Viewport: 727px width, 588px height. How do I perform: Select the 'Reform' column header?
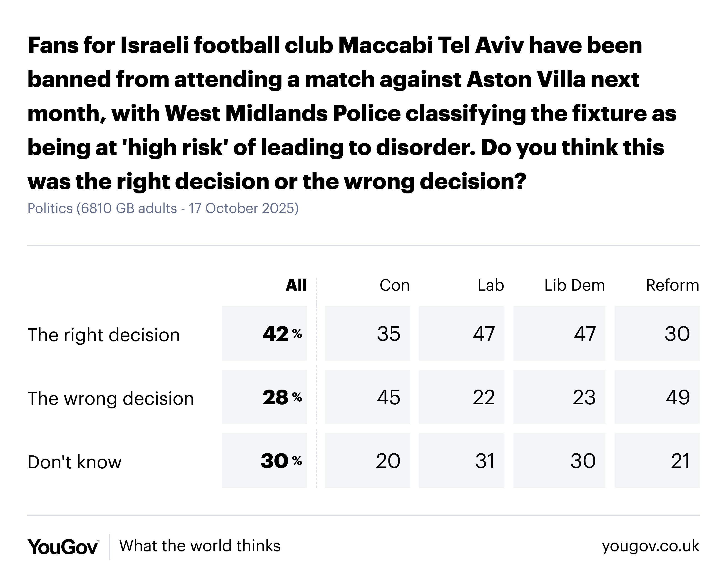[672, 285]
